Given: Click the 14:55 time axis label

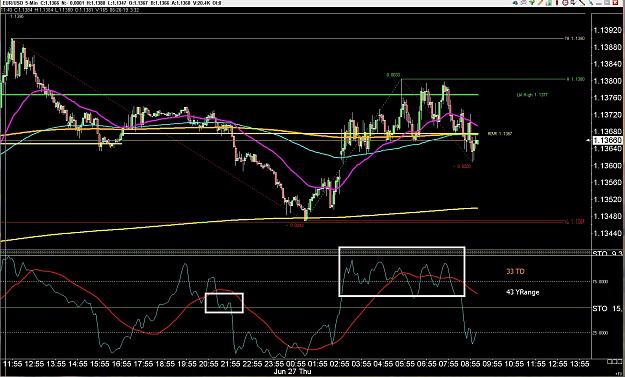Looking at the screenshot, I should click(x=78, y=364).
